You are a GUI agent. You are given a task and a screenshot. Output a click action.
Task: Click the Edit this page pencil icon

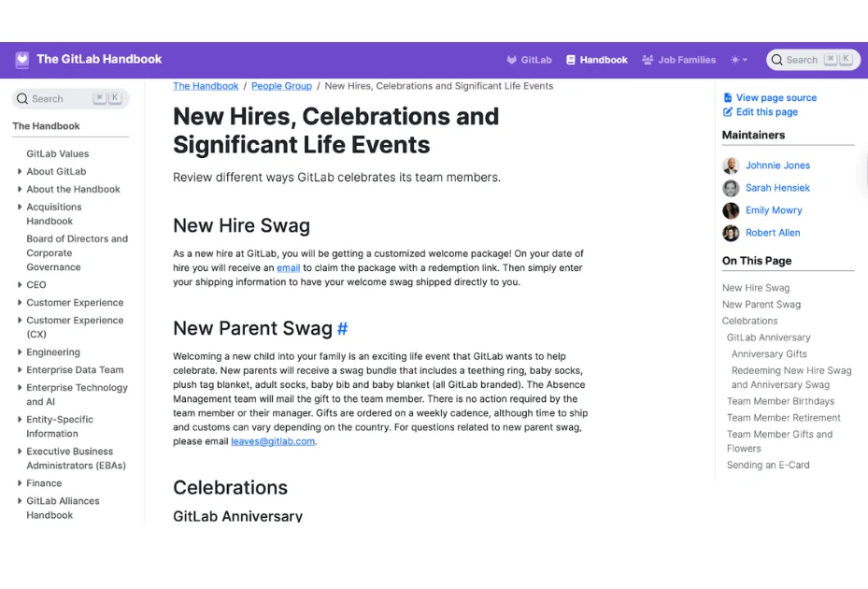[x=728, y=112]
